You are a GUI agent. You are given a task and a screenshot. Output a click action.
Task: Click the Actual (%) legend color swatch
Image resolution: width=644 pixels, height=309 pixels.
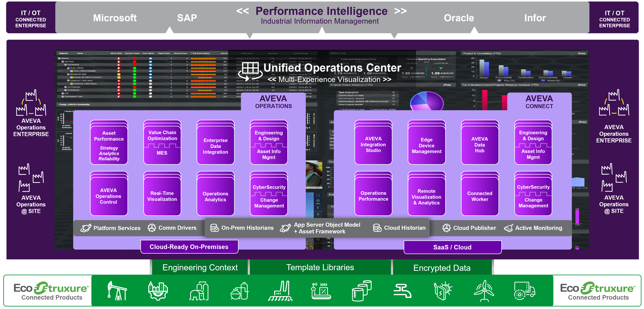coord(543,81)
